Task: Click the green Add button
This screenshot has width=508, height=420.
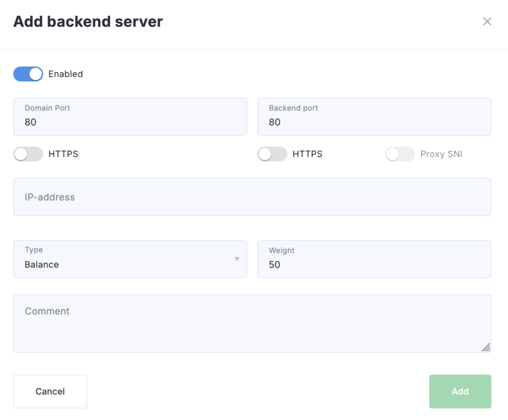Action: pos(460,391)
